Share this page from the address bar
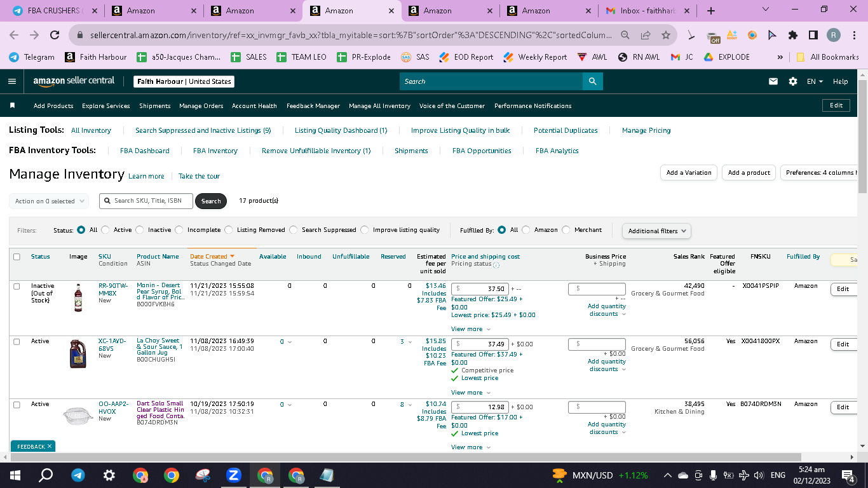This screenshot has width=868, height=488. coord(646,36)
